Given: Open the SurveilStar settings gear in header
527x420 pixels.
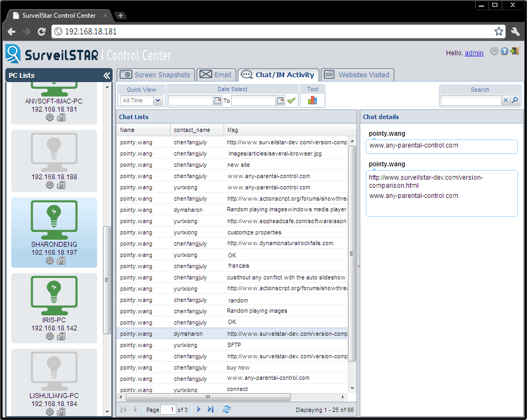Looking at the screenshot, I should pos(494,51).
